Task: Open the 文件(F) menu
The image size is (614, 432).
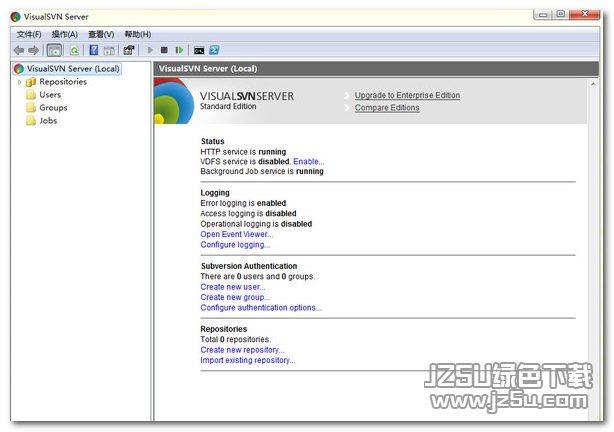Action: pos(29,34)
